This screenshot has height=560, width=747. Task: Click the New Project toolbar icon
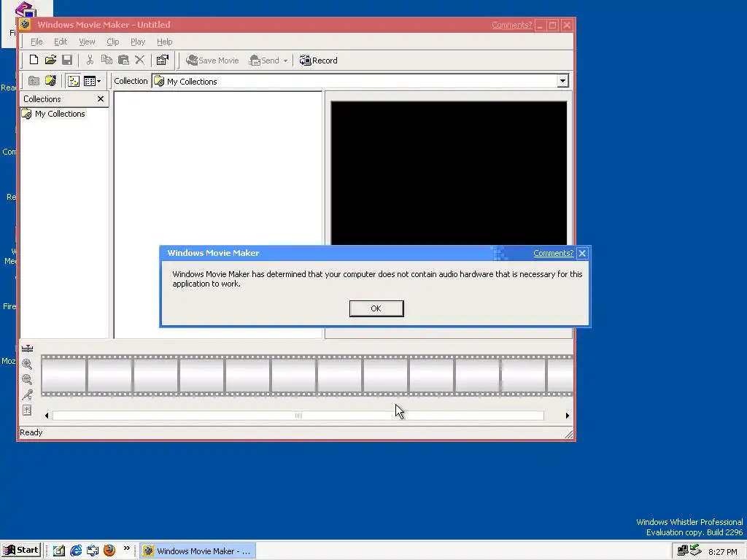pyautogui.click(x=34, y=60)
